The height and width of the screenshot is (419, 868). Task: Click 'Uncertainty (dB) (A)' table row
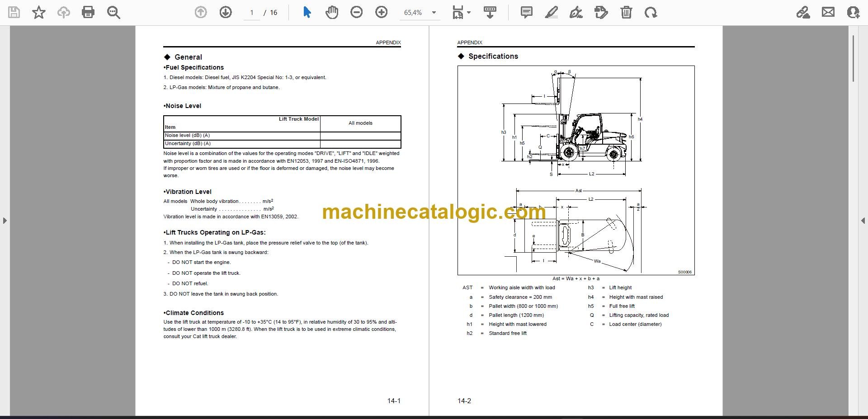282,144
